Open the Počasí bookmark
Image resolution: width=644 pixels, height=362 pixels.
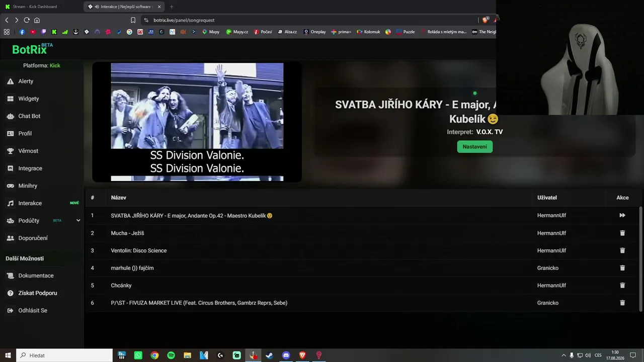click(x=263, y=32)
